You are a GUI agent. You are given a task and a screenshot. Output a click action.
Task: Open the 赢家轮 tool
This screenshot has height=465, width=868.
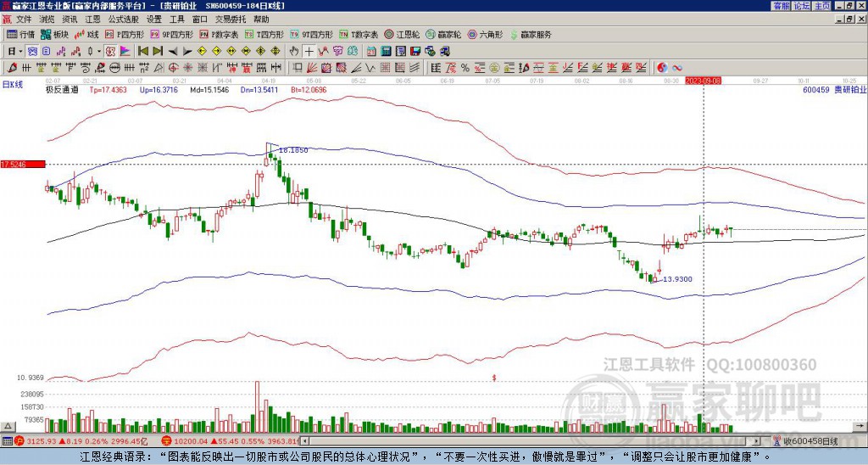click(444, 34)
